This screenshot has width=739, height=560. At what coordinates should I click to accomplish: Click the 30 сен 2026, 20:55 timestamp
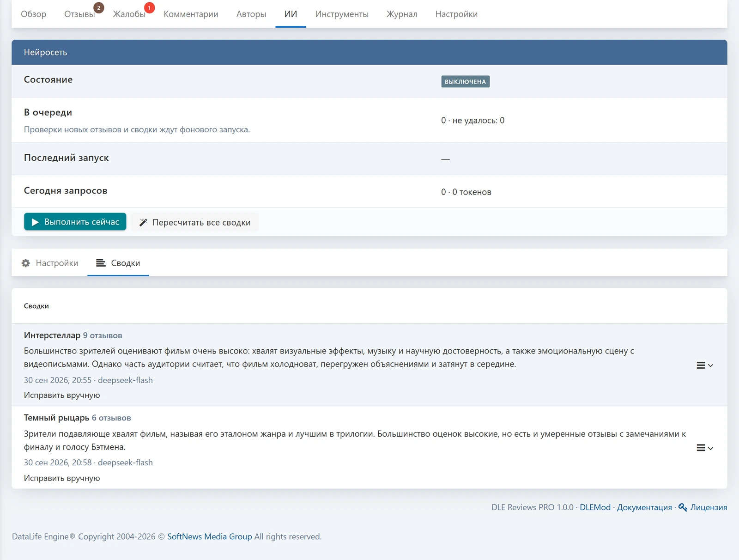(x=58, y=380)
